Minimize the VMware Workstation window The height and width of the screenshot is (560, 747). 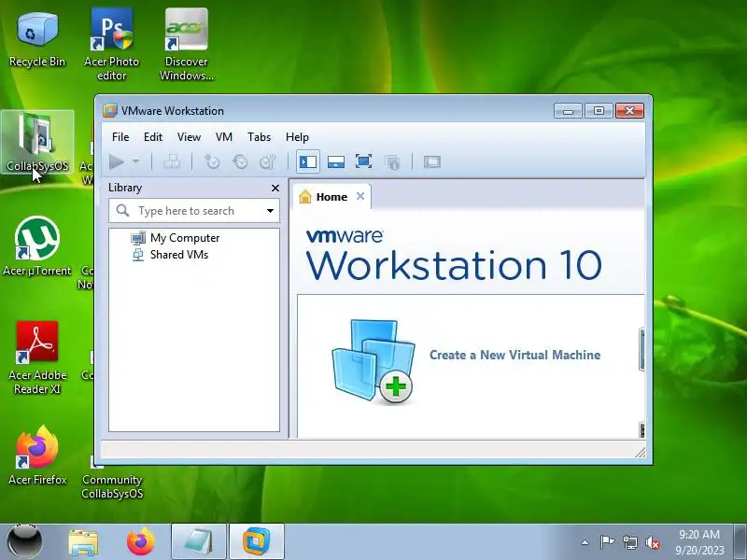(568, 111)
